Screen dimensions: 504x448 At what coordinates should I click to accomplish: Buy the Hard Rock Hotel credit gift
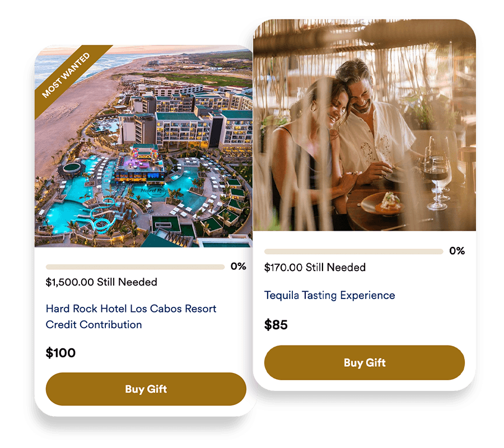pos(146,389)
